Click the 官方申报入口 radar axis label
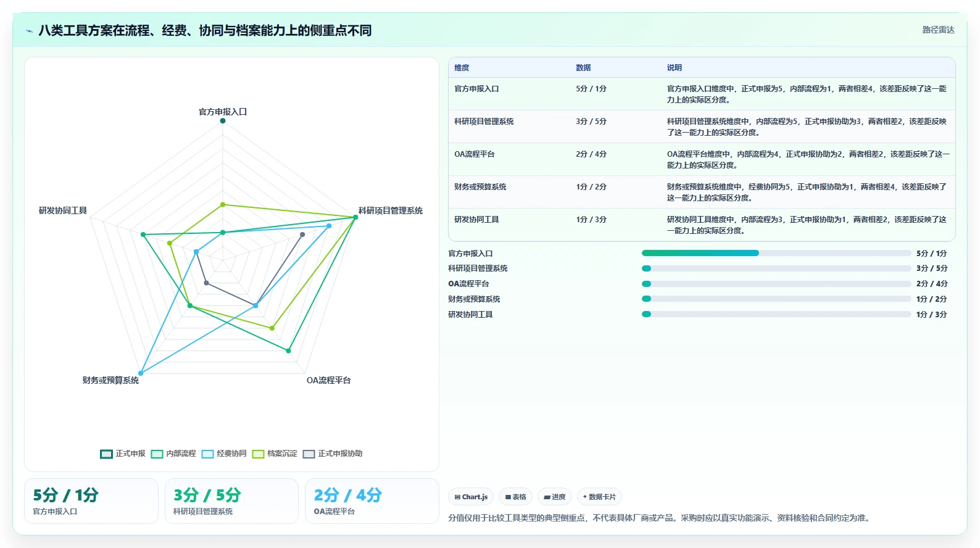 click(223, 112)
